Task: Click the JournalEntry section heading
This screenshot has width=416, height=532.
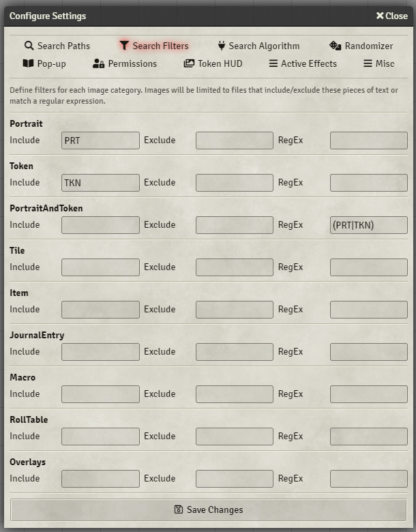Action: tap(37, 335)
